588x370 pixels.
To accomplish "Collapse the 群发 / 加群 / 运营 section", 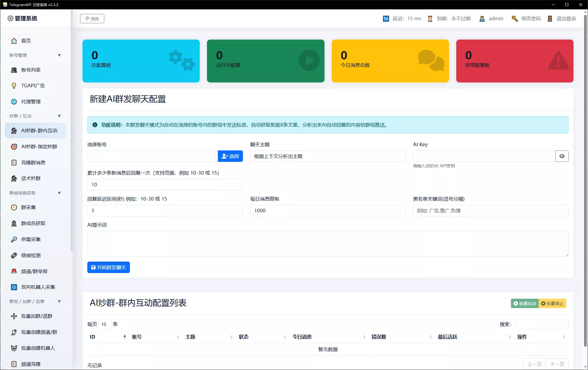I will (x=59, y=301).
